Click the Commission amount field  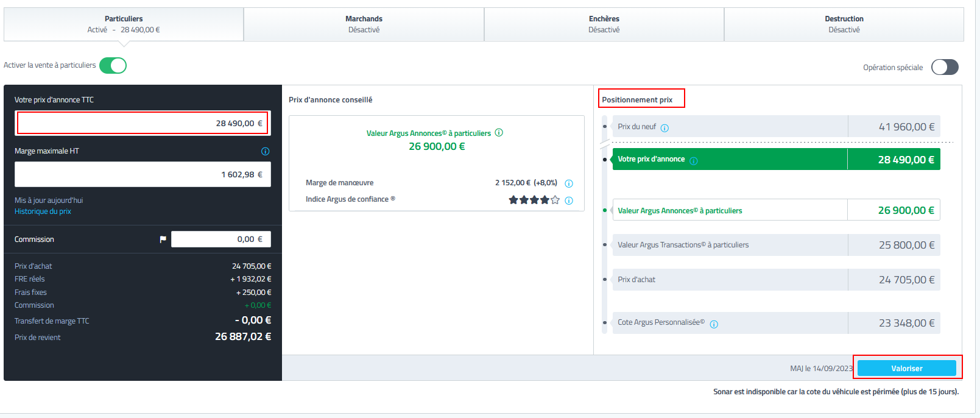coord(220,239)
